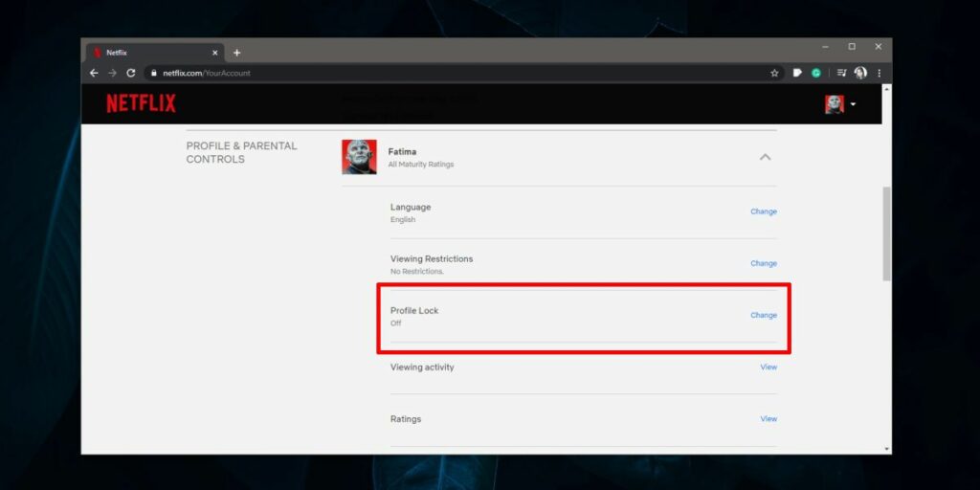View the Viewing activity
This screenshot has width=980, height=490.
point(768,367)
